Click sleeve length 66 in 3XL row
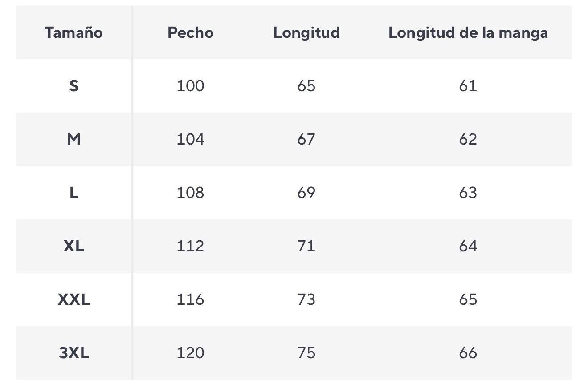The width and height of the screenshot is (588, 384). tap(468, 353)
